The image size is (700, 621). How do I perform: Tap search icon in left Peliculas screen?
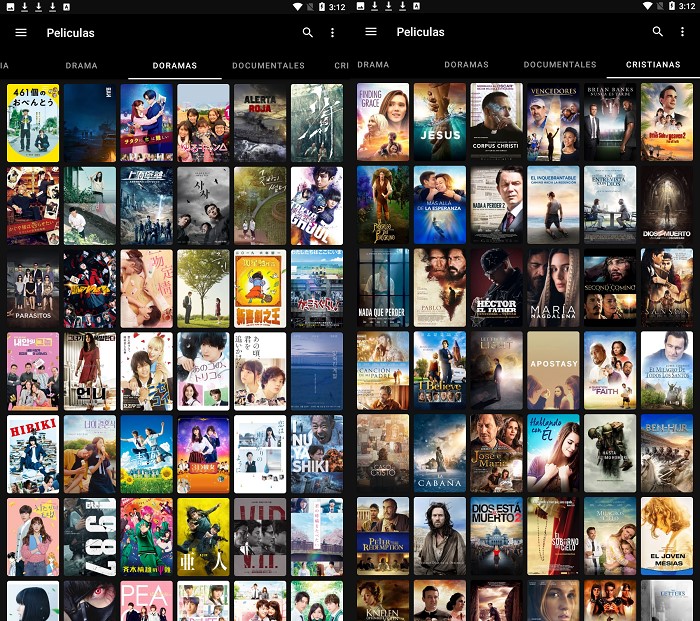(x=308, y=33)
